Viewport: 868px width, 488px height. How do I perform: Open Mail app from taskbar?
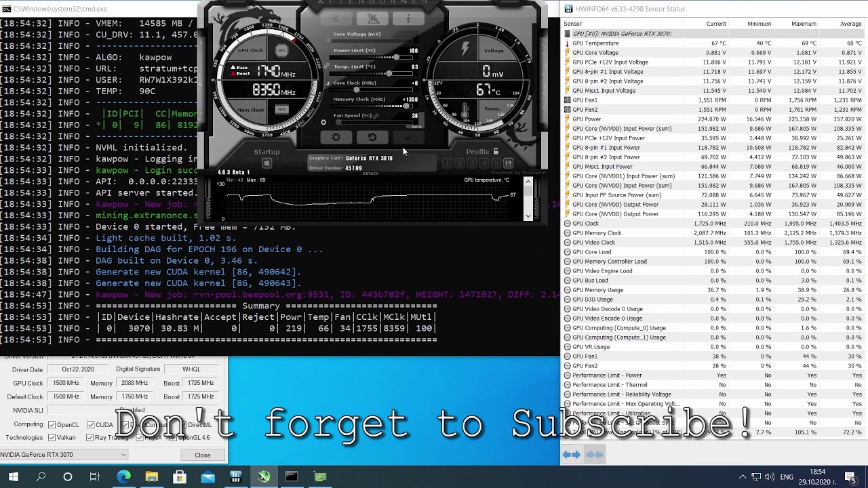(x=208, y=477)
